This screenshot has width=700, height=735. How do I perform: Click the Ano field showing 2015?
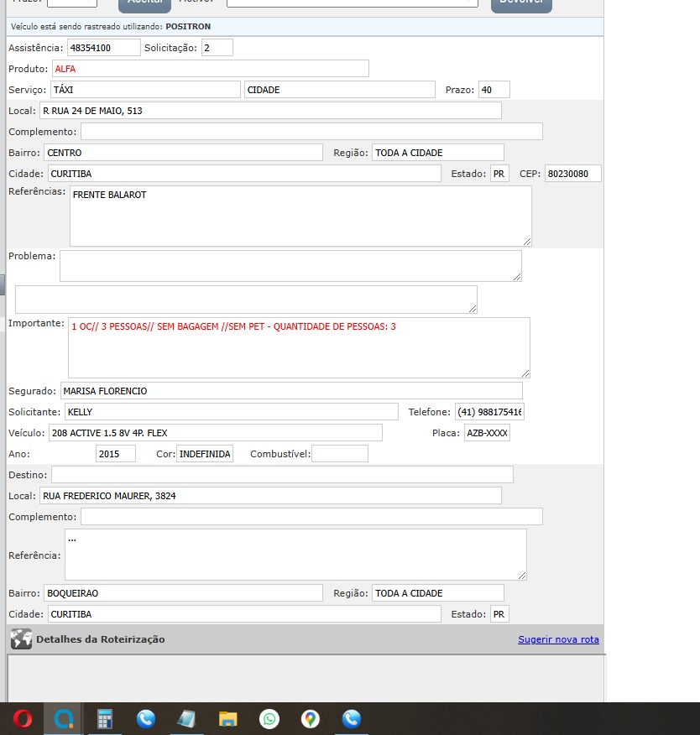click(x=116, y=454)
